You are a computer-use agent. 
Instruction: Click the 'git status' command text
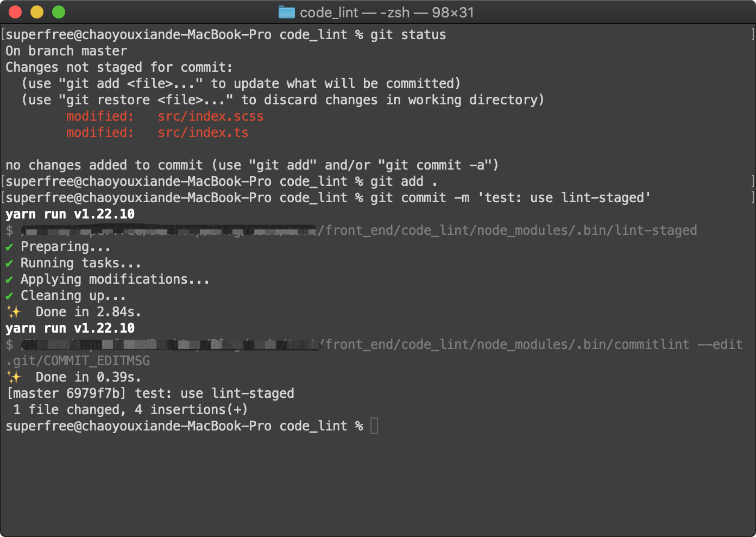pos(408,35)
